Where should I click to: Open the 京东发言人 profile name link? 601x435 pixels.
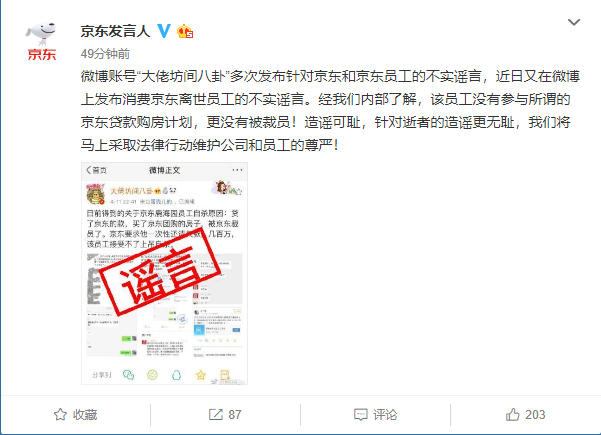click(x=115, y=31)
